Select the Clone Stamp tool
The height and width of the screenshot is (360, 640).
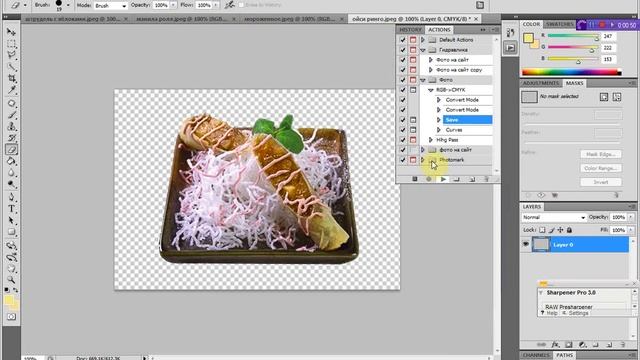tap(11, 126)
